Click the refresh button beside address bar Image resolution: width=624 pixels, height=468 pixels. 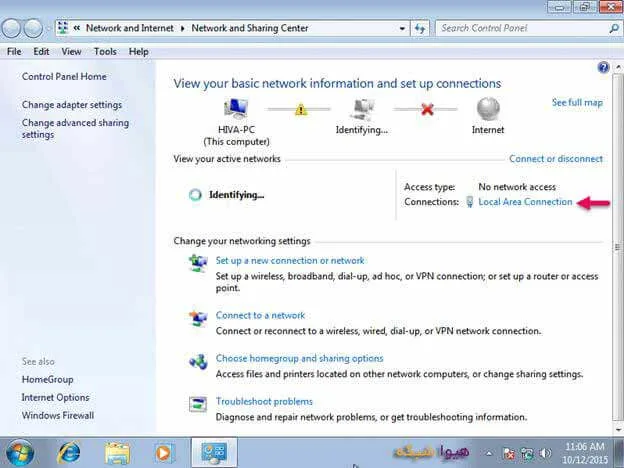pos(420,28)
